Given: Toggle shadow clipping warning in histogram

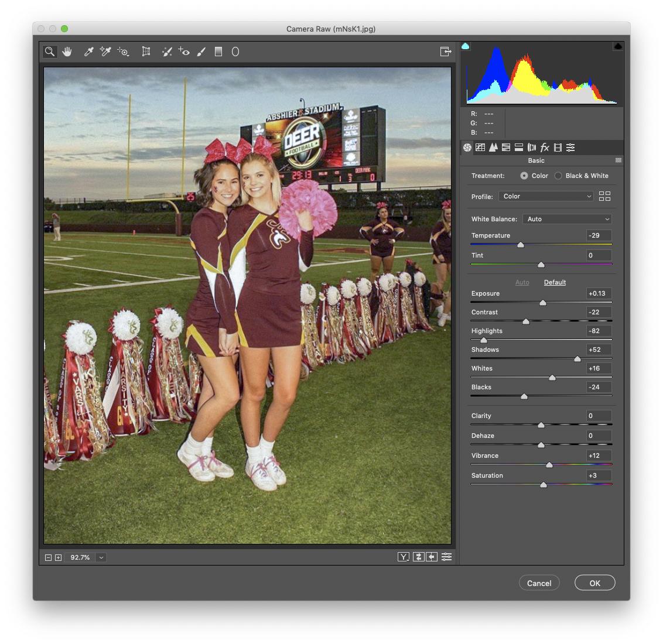Looking at the screenshot, I should point(465,46).
